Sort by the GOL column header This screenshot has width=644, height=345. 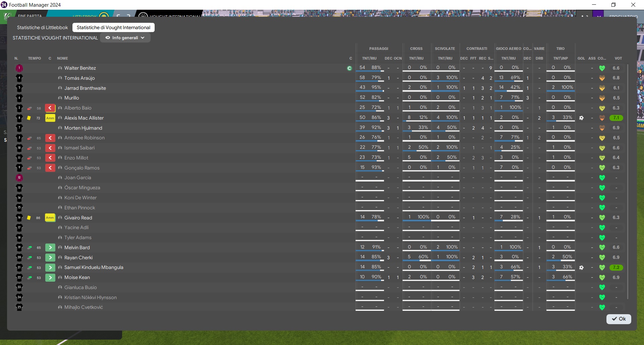coord(581,58)
